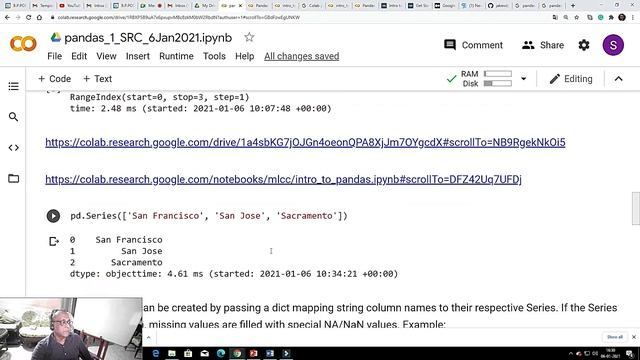Open the Mail app on the taskbar
This screenshot has width=640, height=360.
[204, 353]
